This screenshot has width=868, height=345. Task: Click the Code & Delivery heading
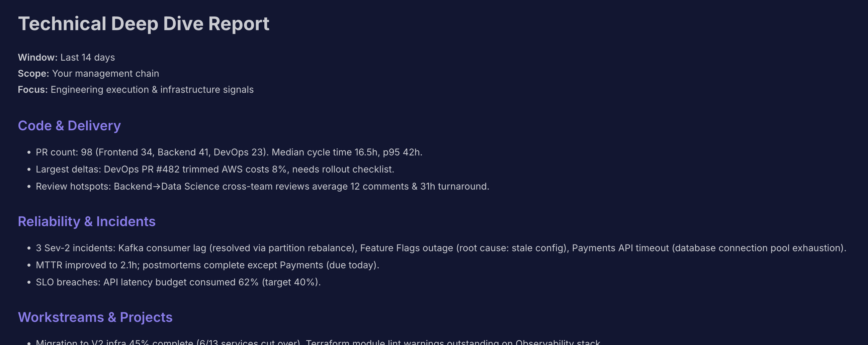(x=69, y=126)
